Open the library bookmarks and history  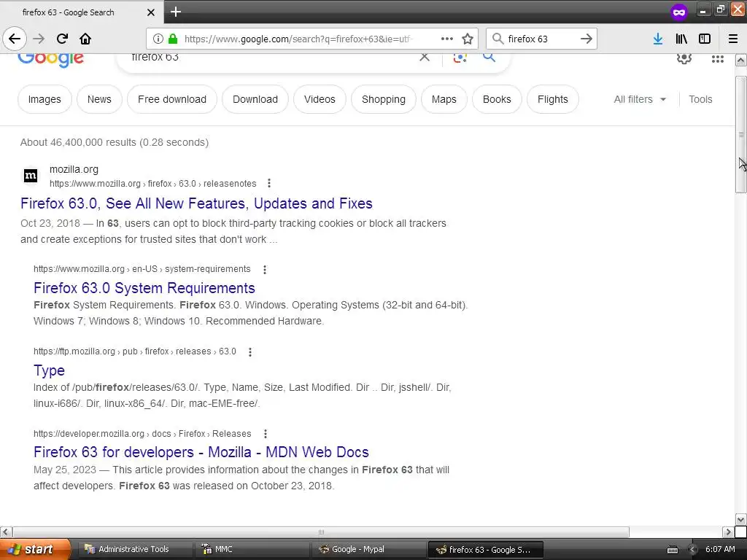click(x=681, y=39)
